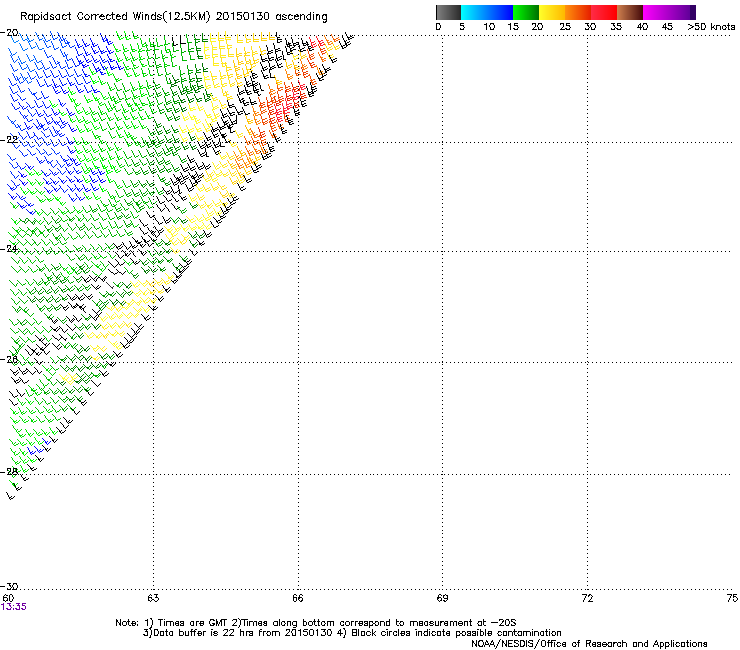
Task: Click the yellow 20-25 knots legend segment
Action: pyautogui.click(x=552, y=12)
